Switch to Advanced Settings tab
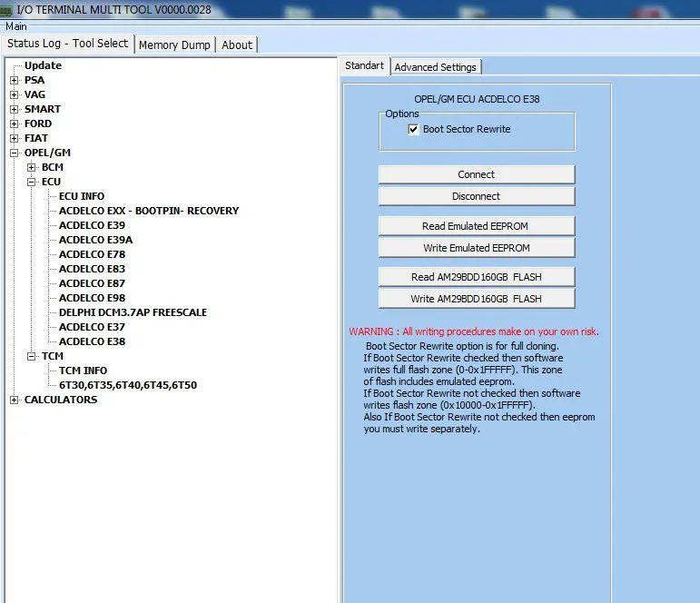The width and height of the screenshot is (700, 603). [435, 67]
